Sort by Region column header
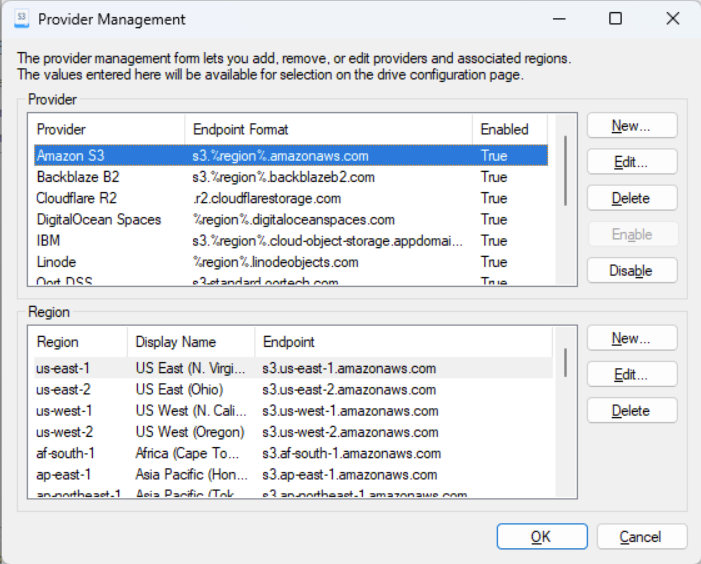The width and height of the screenshot is (701, 564). [x=79, y=342]
